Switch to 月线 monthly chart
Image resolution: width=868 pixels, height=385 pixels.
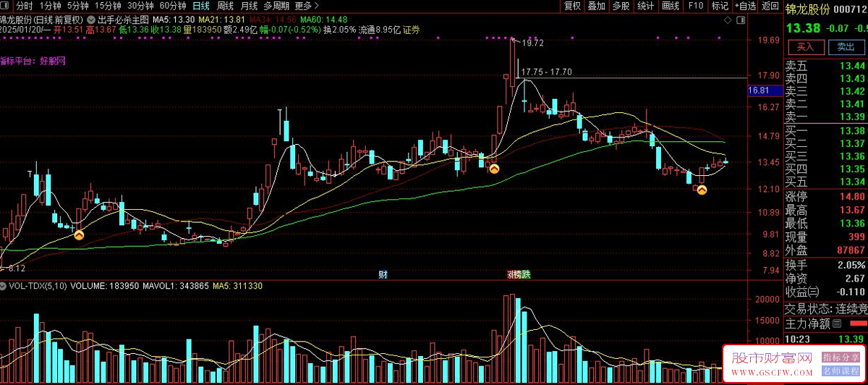point(249,6)
